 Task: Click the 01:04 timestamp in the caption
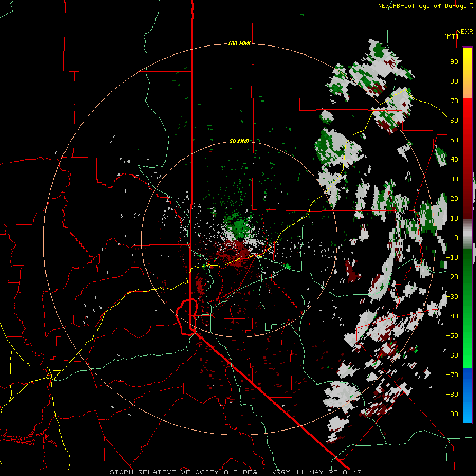[x=354, y=472]
